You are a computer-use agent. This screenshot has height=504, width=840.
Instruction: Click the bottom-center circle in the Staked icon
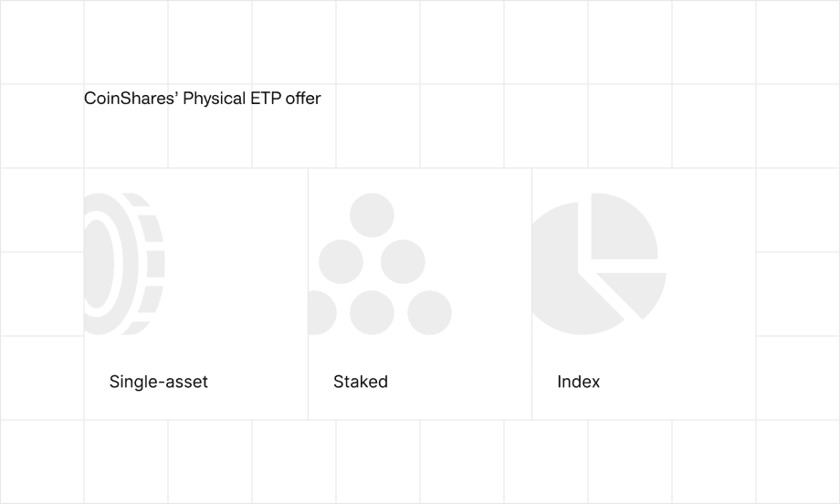coord(372,313)
